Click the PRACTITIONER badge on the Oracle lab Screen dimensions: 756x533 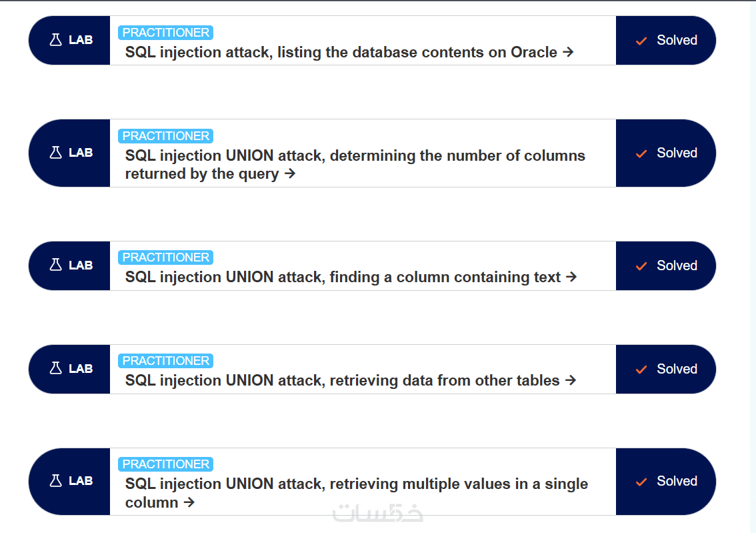click(165, 33)
